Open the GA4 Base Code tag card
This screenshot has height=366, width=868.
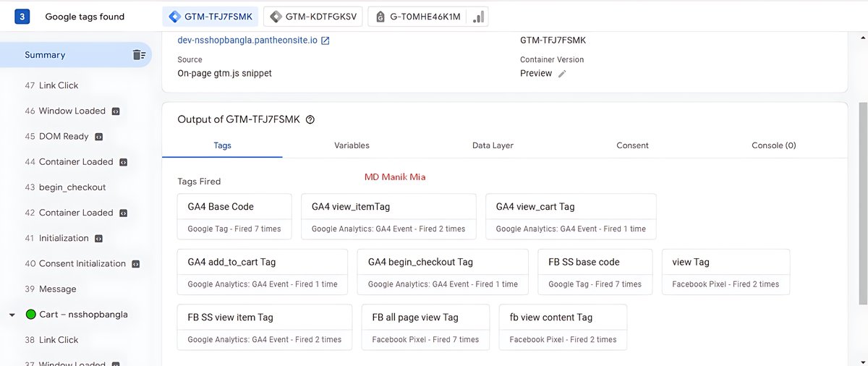coord(234,217)
